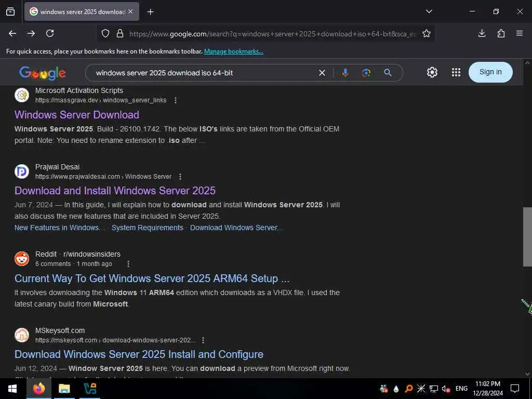The height and width of the screenshot is (399, 532).
Task: Click the Reddit r/windowsinsiders source text
Action: [78, 254]
